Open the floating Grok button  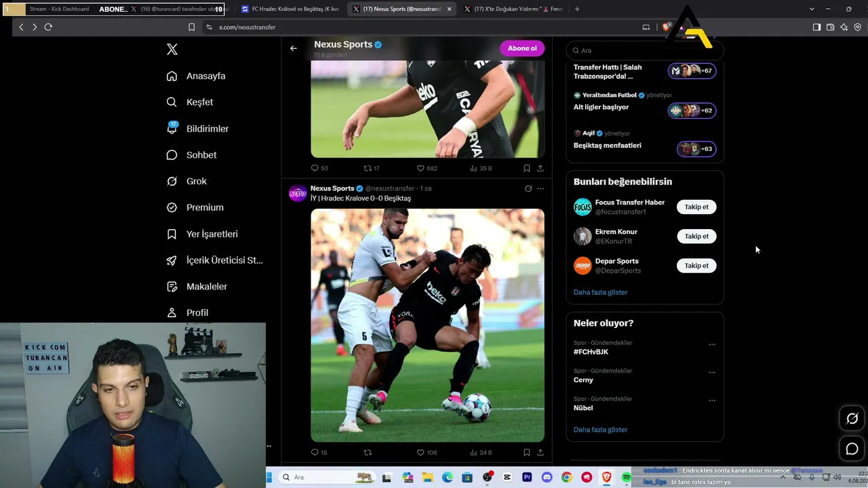coord(852,419)
